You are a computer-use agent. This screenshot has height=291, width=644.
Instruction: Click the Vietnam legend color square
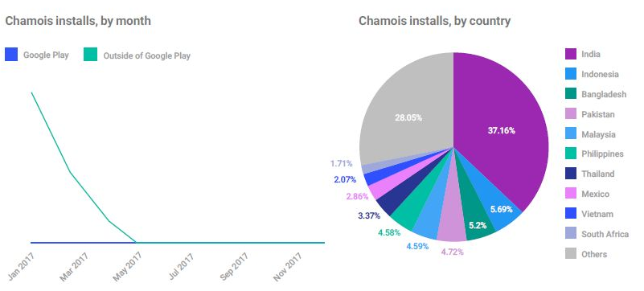click(571, 214)
